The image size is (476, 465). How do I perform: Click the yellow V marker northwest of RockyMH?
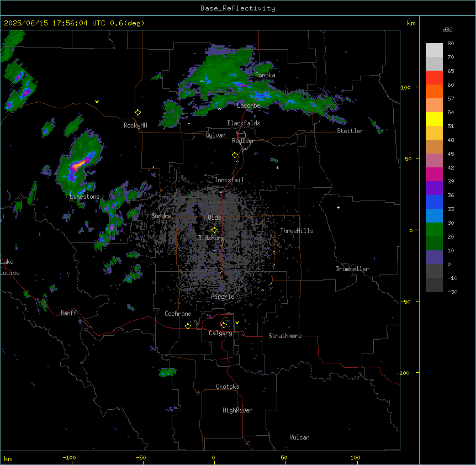tap(97, 102)
